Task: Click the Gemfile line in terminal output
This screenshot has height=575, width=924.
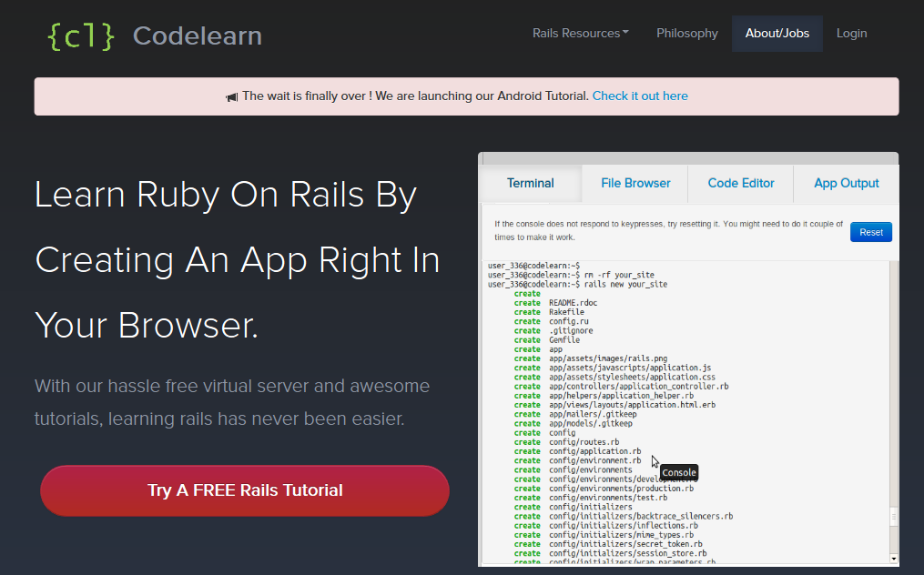Action: pos(564,340)
